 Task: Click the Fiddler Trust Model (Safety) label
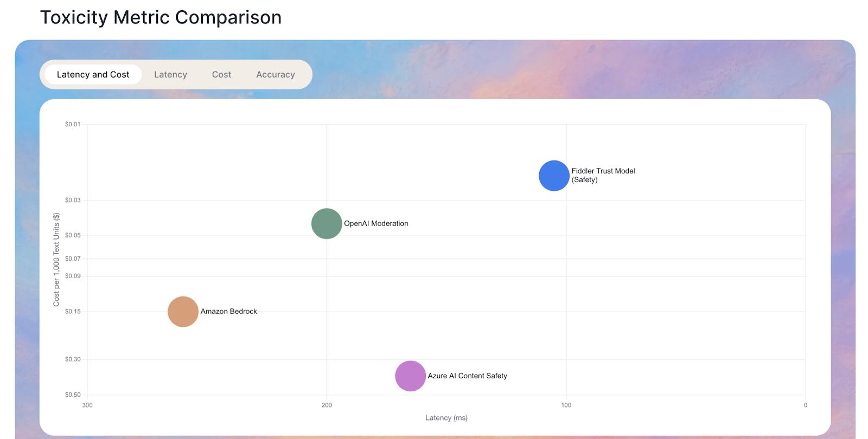[603, 175]
